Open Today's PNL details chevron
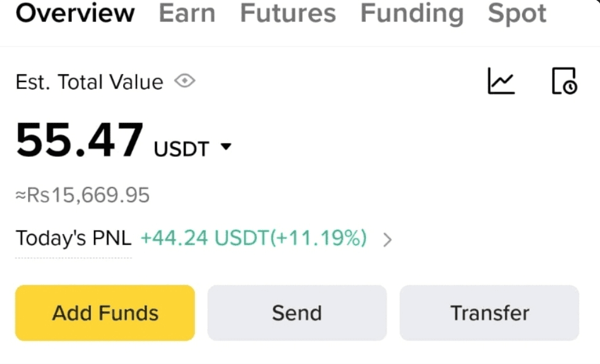The image size is (600, 364). click(387, 240)
